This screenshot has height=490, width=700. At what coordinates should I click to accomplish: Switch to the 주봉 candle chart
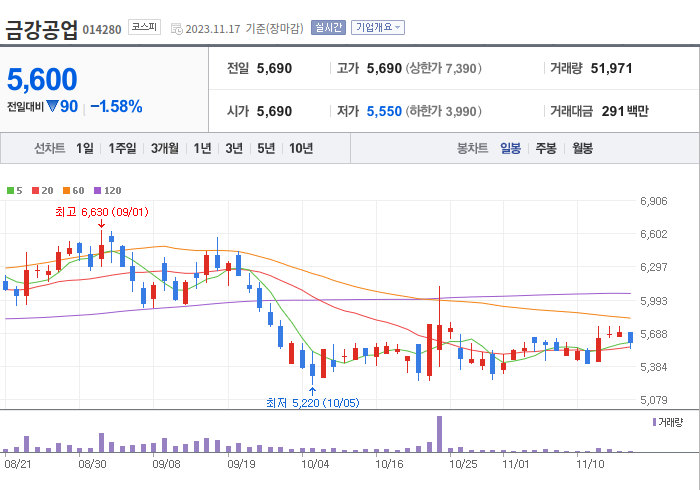(546, 148)
